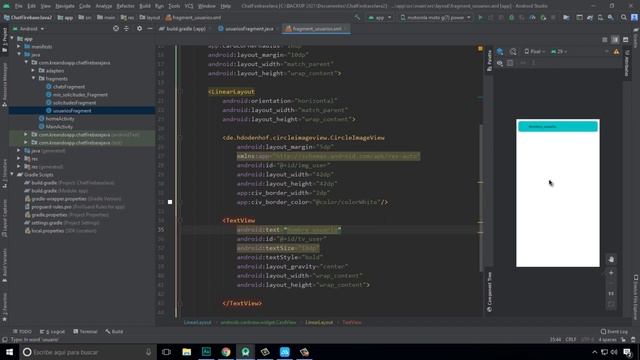
Task: Click the user account avatar icon
Action: [x=634, y=18]
